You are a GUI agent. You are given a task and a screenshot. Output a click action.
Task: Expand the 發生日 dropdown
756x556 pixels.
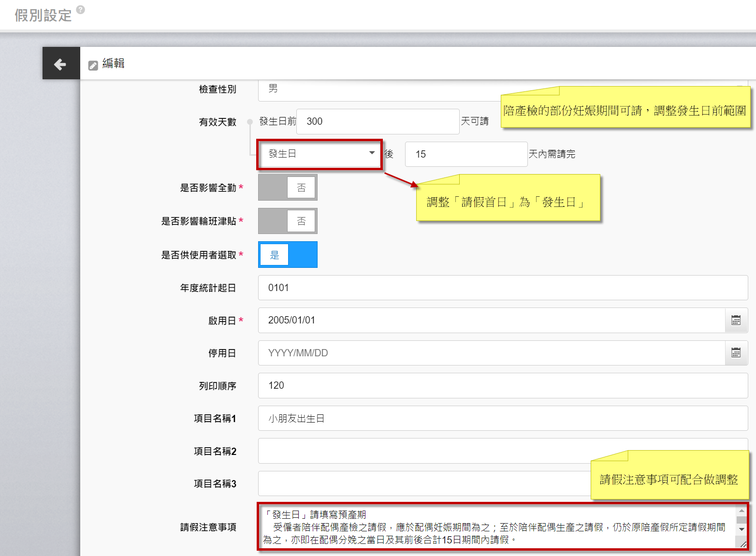pos(320,154)
